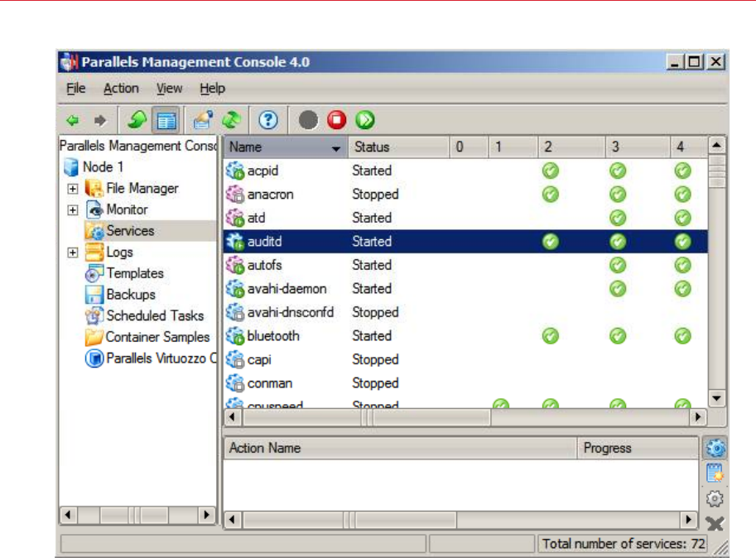Click the gray disabled start service button

click(x=308, y=120)
